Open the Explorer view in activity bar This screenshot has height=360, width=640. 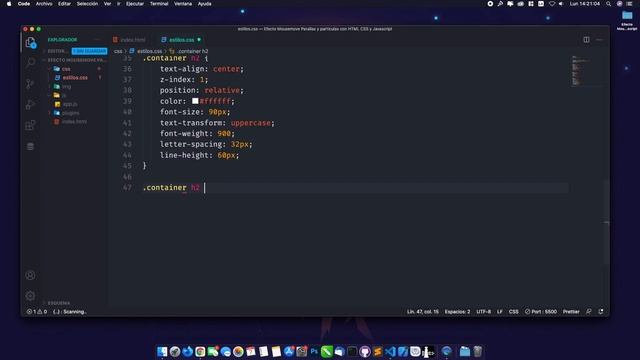click(x=31, y=42)
